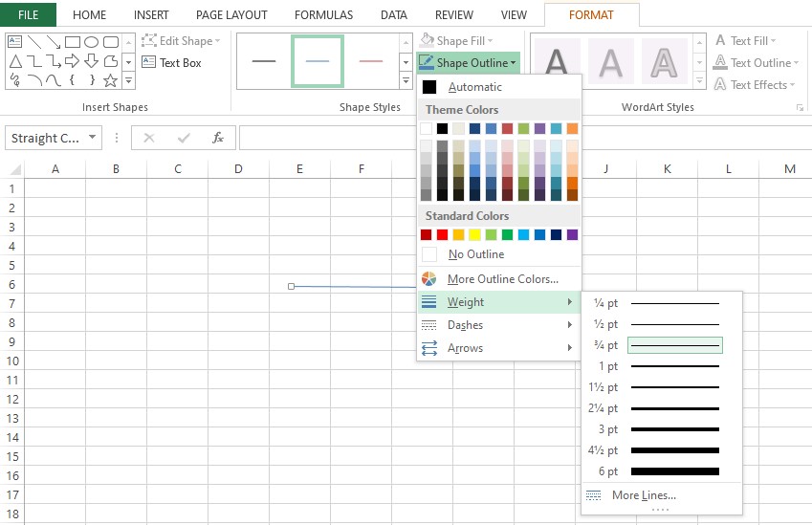The image size is (812, 525).
Task: Pick the orange theme color swatch
Action: click(x=572, y=128)
